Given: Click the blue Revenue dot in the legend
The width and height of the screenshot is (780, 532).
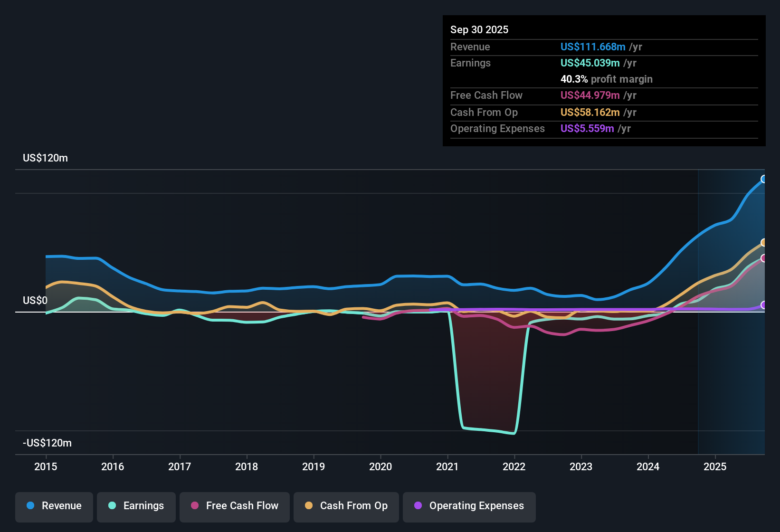Looking at the screenshot, I should point(29,506).
